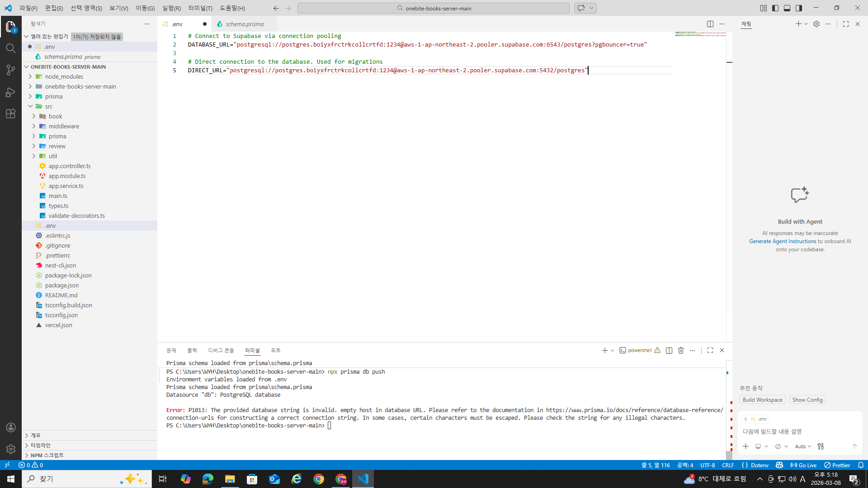Click the editor minimap preview
Image resolution: width=868 pixels, height=488 pixels.
(700, 34)
